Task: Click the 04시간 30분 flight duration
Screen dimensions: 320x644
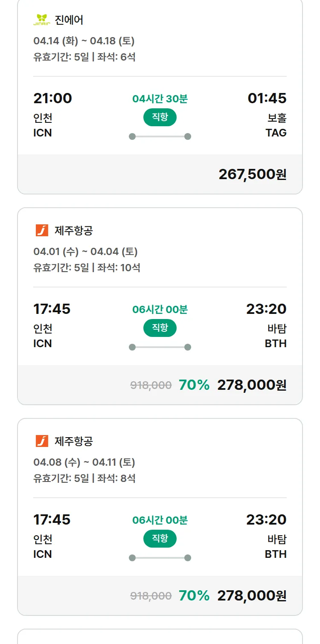Action: click(x=160, y=99)
